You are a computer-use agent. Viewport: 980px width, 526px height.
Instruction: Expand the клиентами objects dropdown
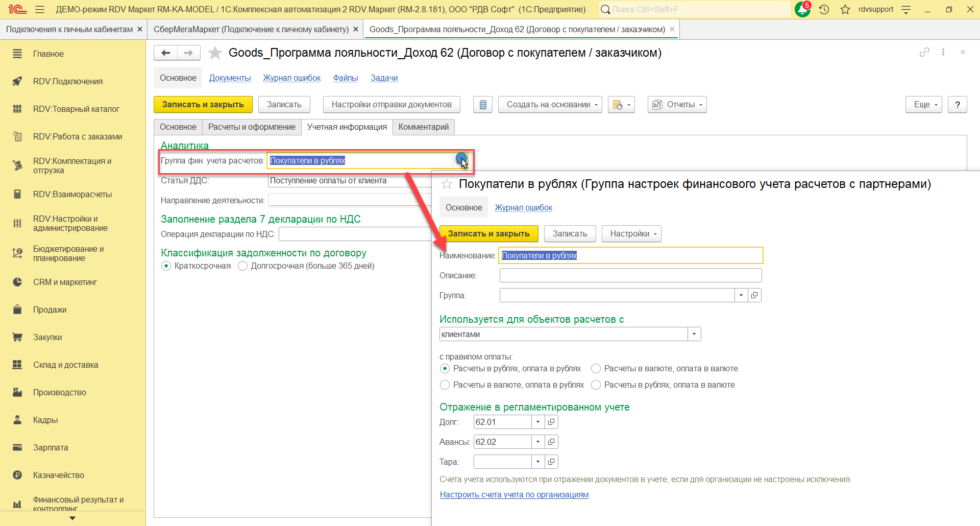pyautogui.click(x=694, y=334)
